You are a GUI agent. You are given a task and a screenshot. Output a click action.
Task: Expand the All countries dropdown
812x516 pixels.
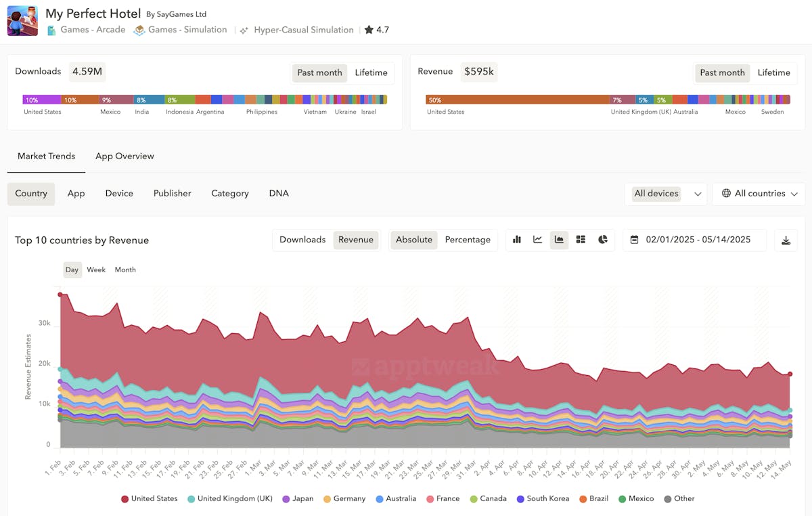coord(759,194)
